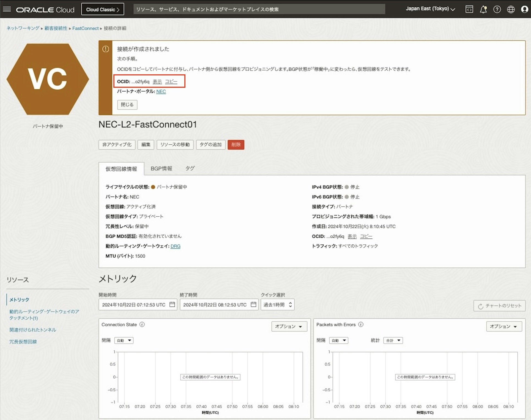Screen dimensions: 531x420
Task: Click コピー link in the OCID notification
Action: (x=171, y=81)
